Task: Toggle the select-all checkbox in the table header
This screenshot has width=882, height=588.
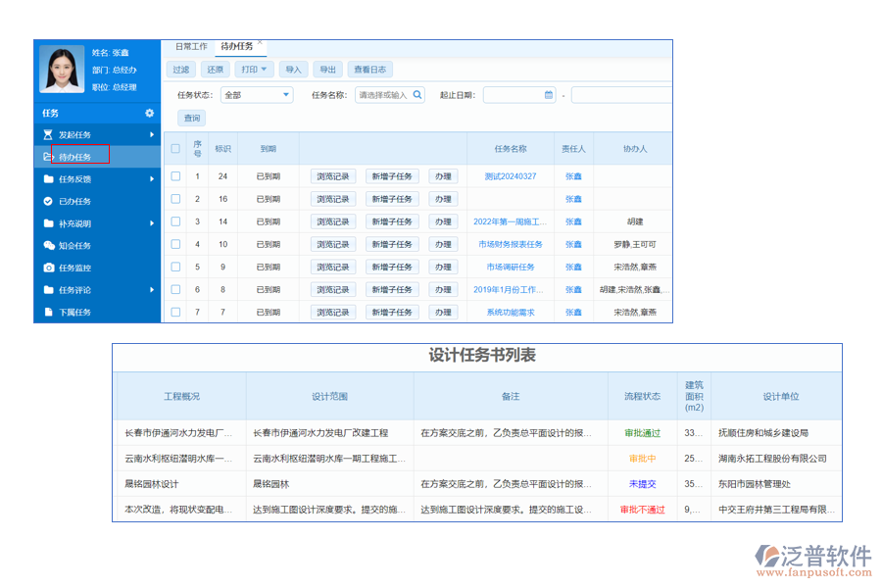Action: [x=175, y=149]
